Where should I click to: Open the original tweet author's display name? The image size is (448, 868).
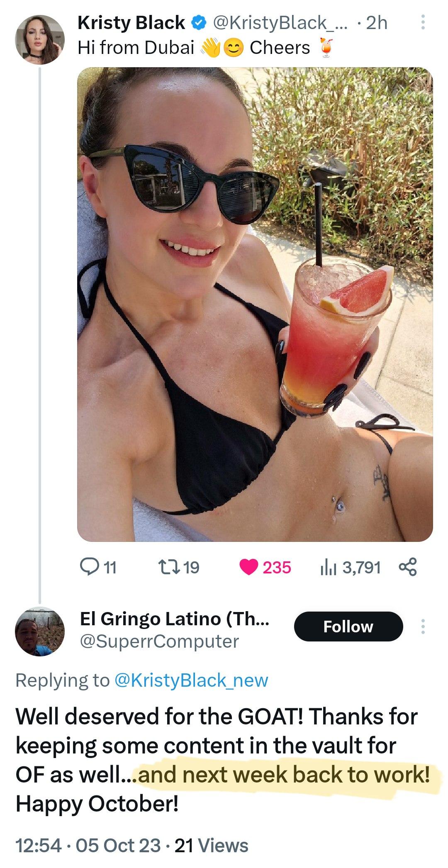(131, 23)
